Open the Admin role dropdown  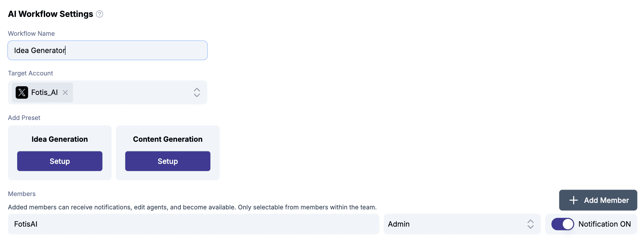pyautogui.click(x=462, y=224)
